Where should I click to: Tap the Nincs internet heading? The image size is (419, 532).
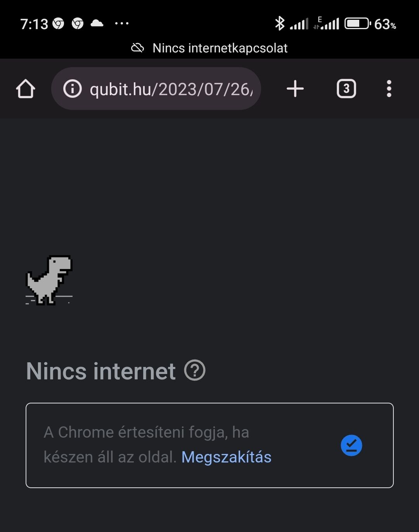point(101,371)
